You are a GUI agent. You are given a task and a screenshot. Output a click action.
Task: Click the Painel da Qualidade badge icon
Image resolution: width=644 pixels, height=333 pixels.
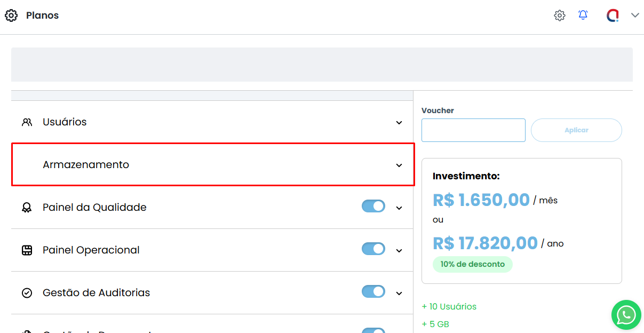click(x=27, y=208)
